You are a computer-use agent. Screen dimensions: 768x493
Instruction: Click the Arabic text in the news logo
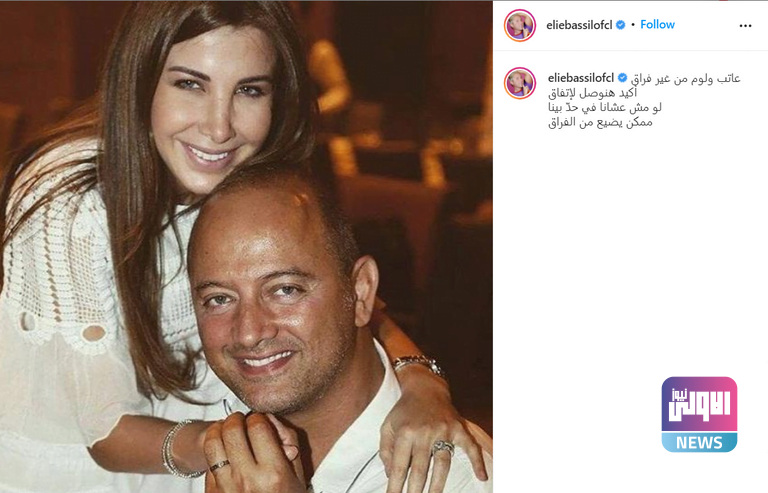point(700,404)
